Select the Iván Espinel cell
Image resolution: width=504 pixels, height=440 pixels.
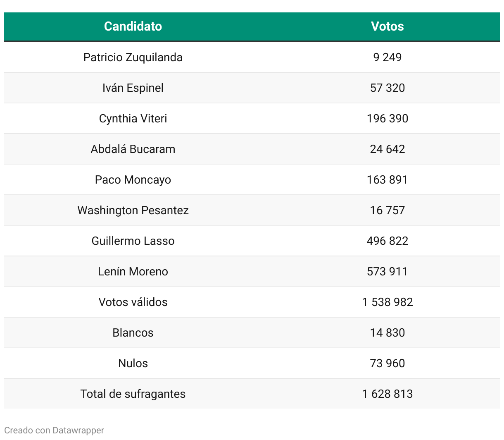(133, 88)
